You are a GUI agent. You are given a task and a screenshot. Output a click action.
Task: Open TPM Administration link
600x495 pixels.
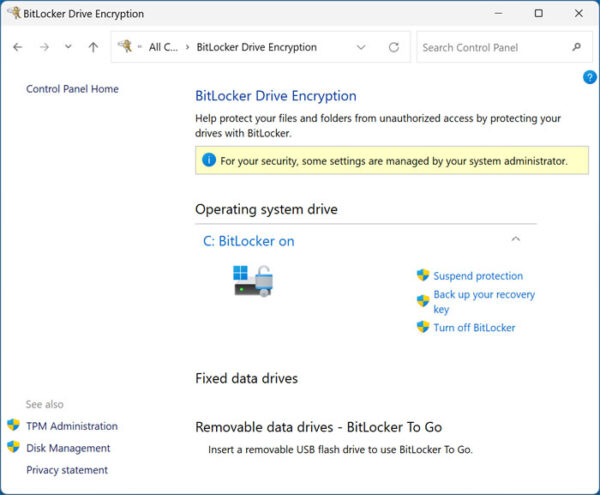72,426
